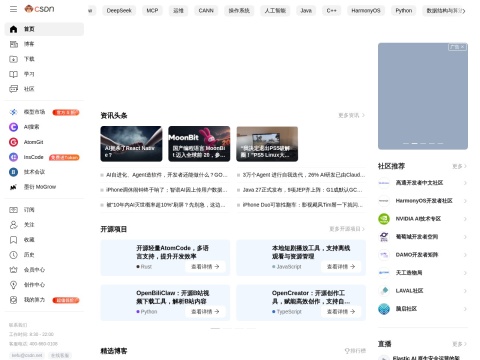The height and width of the screenshot is (360, 480).
Task: Open the 我的算力 icon in sidebar
Action: [x=13, y=300]
